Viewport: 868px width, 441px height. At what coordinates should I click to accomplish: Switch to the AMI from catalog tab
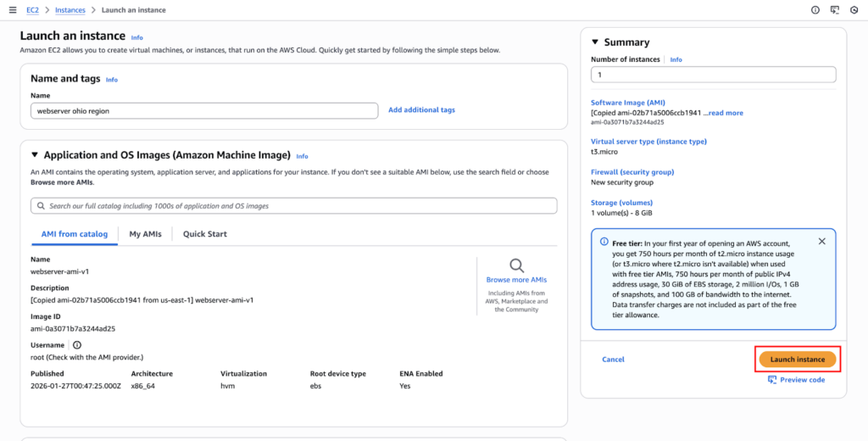(75, 234)
